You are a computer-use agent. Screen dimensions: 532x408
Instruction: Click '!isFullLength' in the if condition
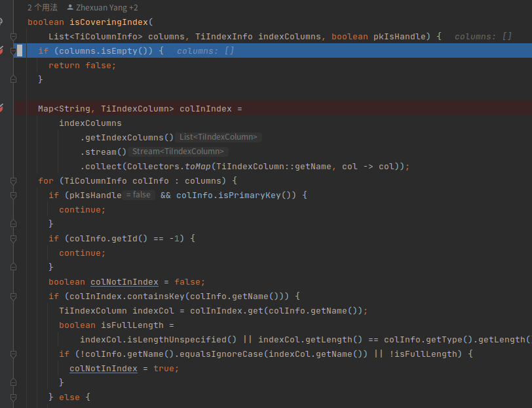click(423, 354)
